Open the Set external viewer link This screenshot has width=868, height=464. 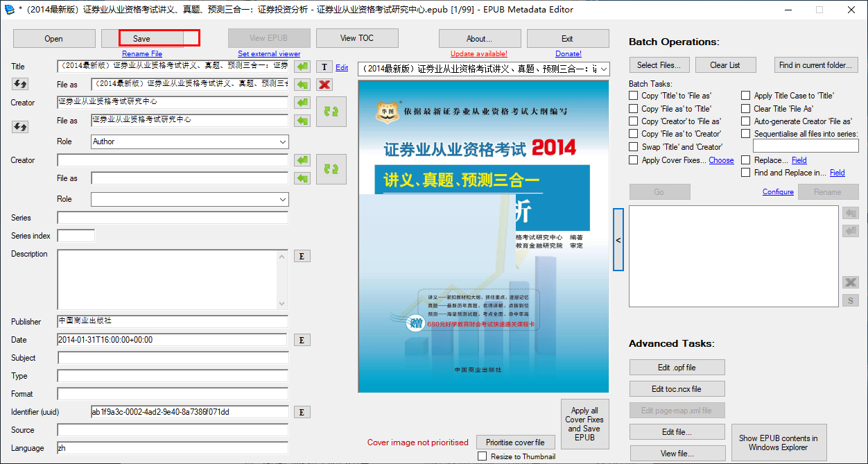[269, 53]
